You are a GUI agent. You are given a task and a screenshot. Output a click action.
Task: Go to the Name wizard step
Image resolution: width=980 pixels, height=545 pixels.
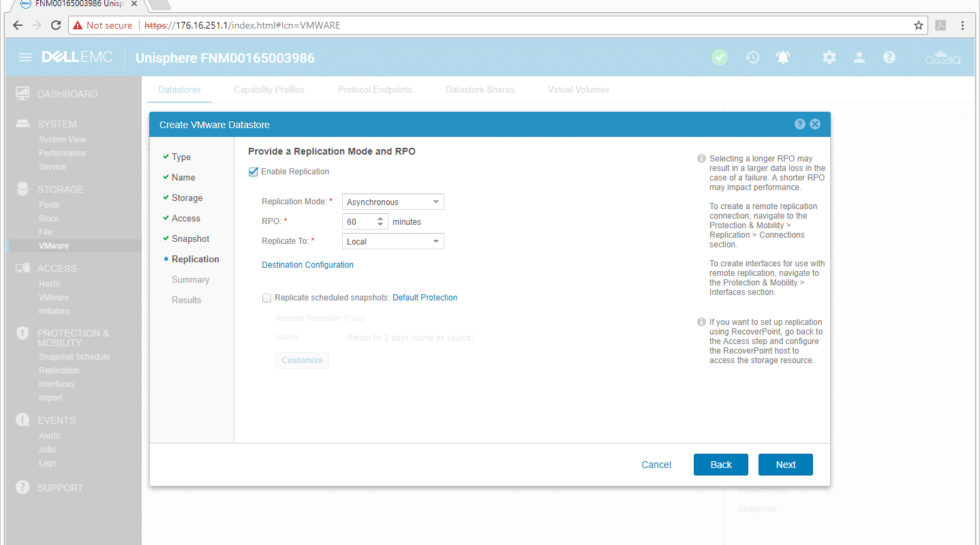pyautogui.click(x=183, y=177)
